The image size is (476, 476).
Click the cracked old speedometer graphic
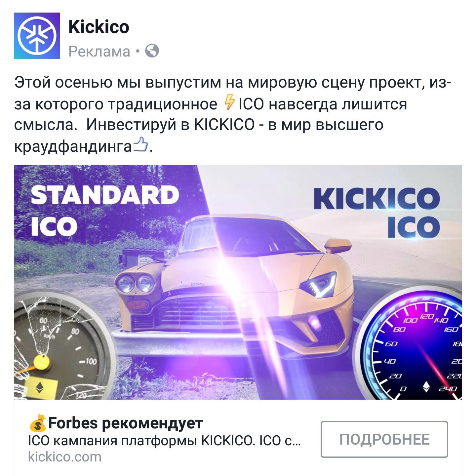click(63, 347)
